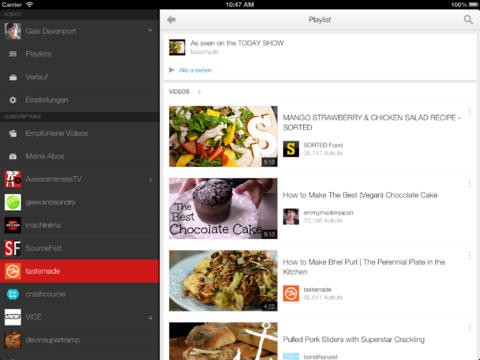Click the How to Make Bhel Puri title
This screenshot has width=480, height=360.
364,267
